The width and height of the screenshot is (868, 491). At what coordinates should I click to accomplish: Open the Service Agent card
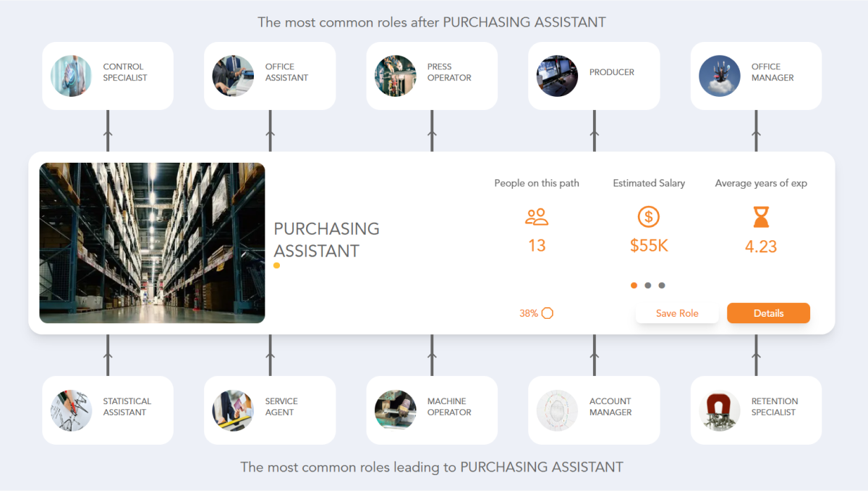click(269, 410)
